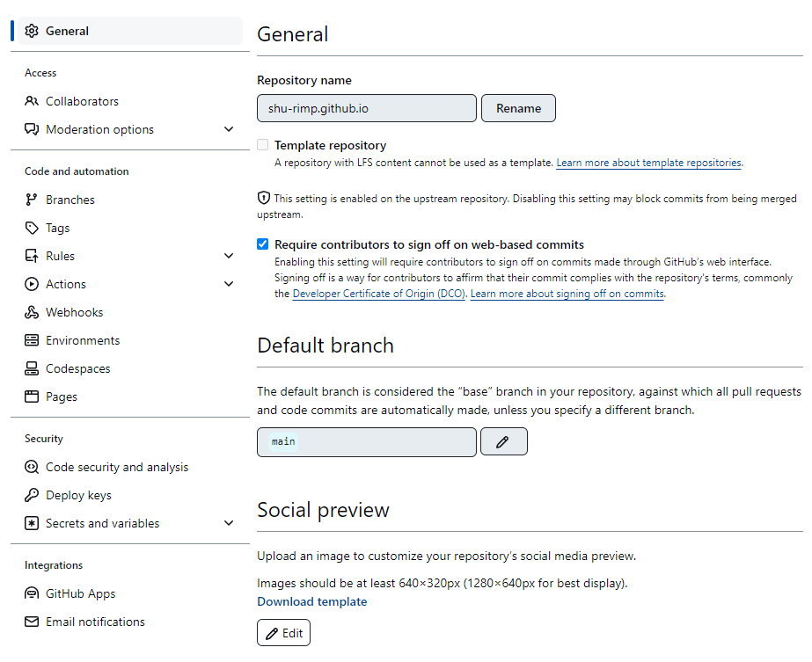Click the Branches git-branch icon
This screenshot has width=812, height=662.
click(x=32, y=200)
